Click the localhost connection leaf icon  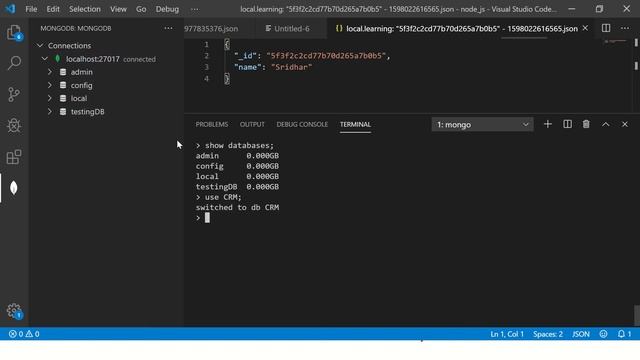58,59
